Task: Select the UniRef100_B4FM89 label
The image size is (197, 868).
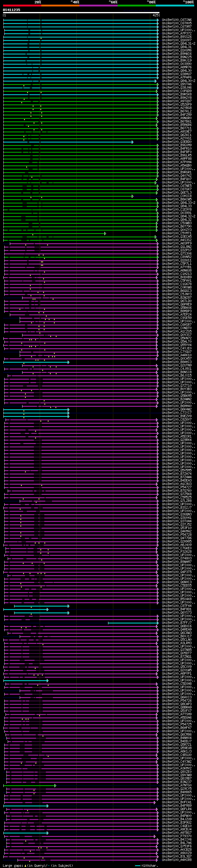Action: (177, 806)
